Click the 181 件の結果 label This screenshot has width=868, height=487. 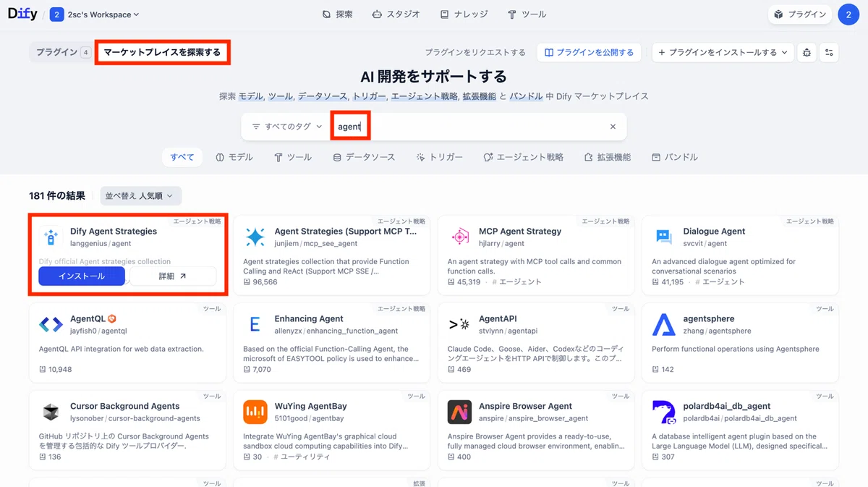click(x=57, y=195)
